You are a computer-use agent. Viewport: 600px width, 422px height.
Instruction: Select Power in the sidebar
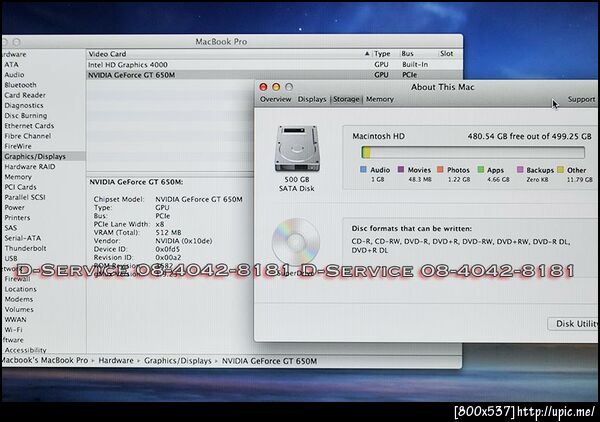pyautogui.click(x=15, y=207)
